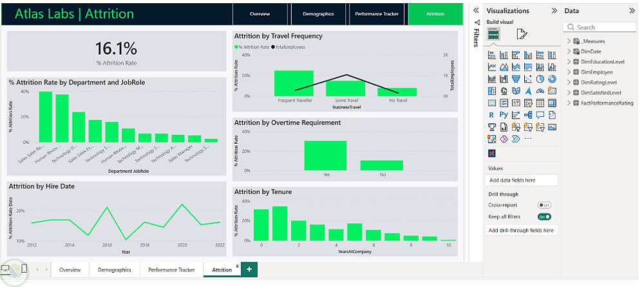644x287 pixels.
Task: Select the scatter chart visual
Action: [528, 79]
